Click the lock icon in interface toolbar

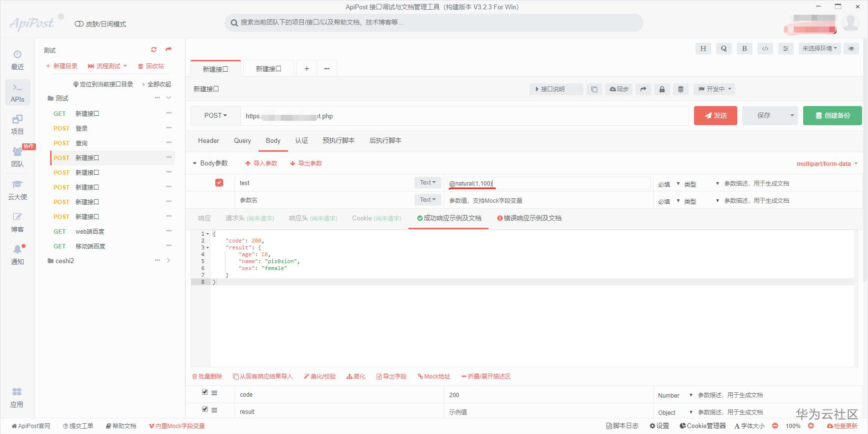[662, 89]
